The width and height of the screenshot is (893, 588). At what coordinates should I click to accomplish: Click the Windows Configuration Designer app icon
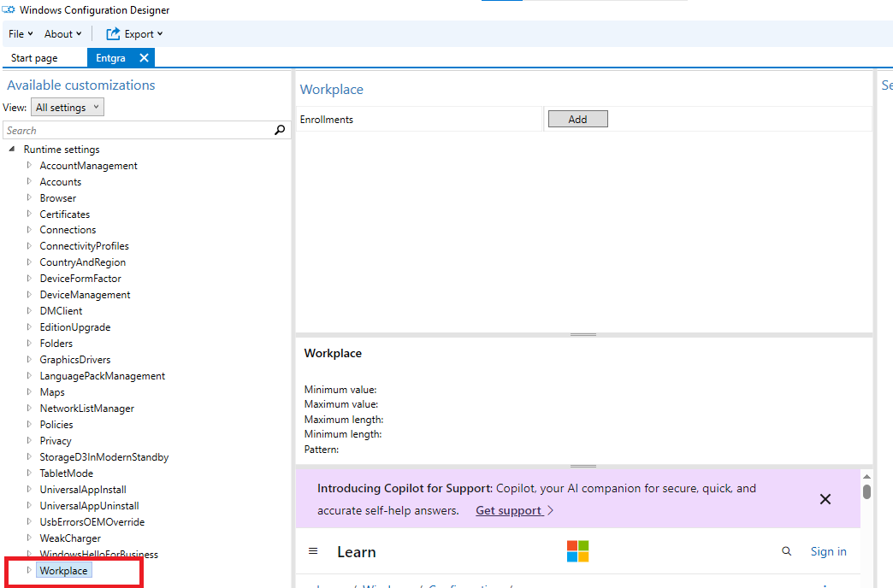(9, 9)
